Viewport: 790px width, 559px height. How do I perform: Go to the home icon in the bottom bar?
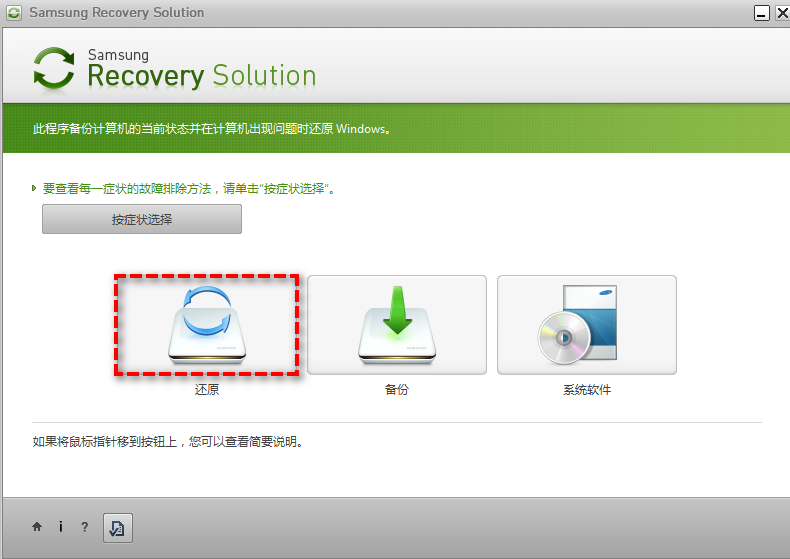(x=37, y=527)
